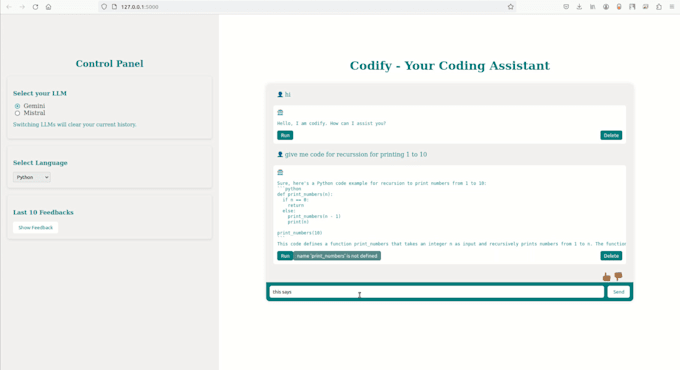Select the 'print_numbers(10)' code line
The image size is (680, 370).
click(300, 233)
